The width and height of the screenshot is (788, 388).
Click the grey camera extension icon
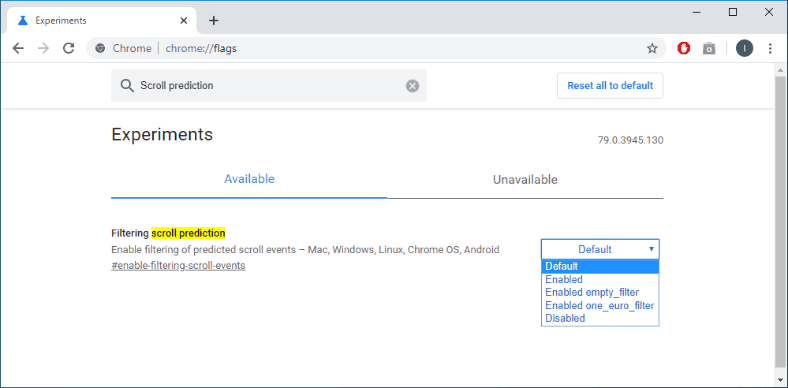(709, 48)
